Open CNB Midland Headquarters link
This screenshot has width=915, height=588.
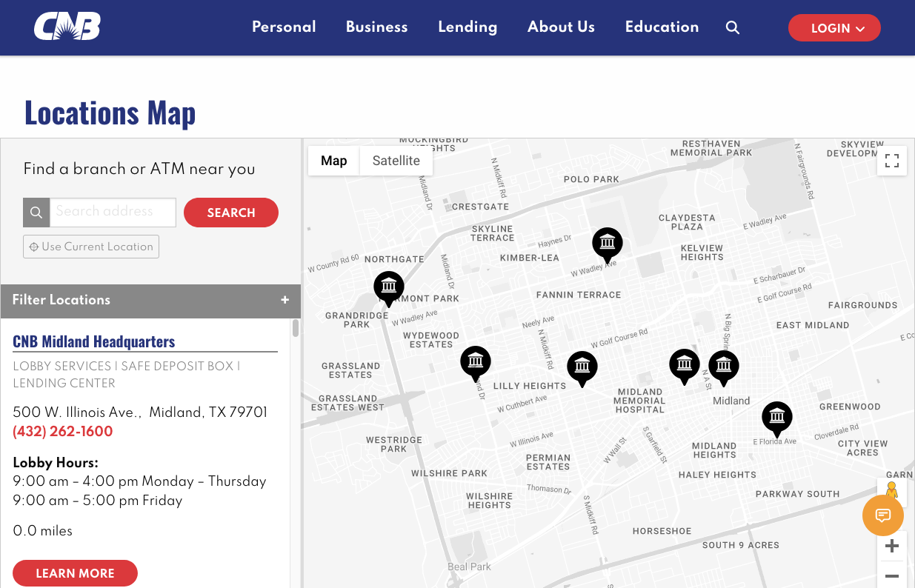(x=94, y=341)
